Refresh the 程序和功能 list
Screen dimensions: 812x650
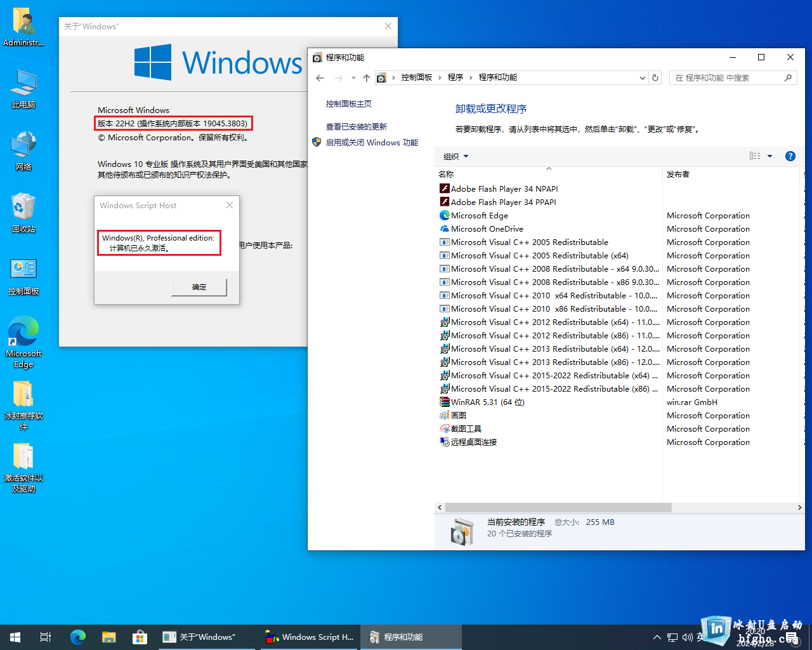tap(656, 77)
